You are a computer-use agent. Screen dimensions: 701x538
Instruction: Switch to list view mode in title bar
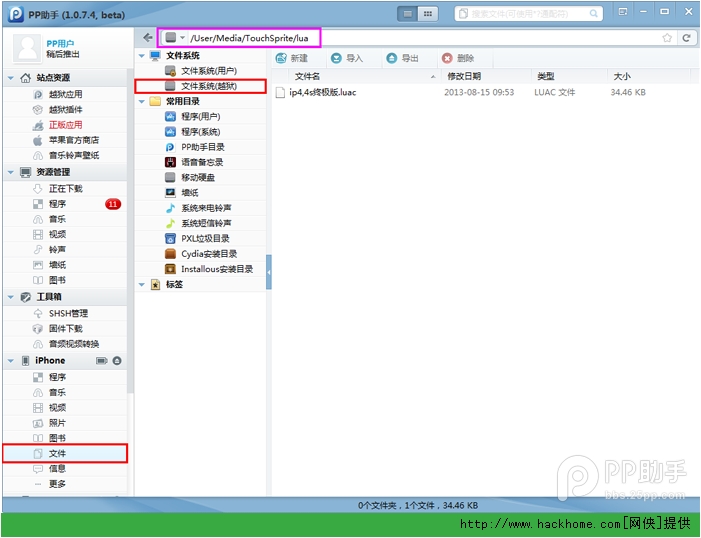click(x=407, y=13)
